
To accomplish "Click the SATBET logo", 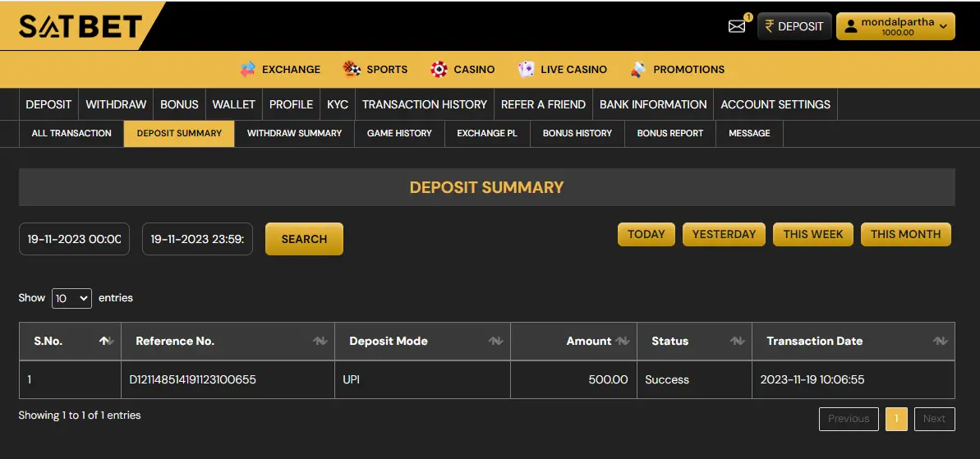I will pyautogui.click(x=81, y=26).
